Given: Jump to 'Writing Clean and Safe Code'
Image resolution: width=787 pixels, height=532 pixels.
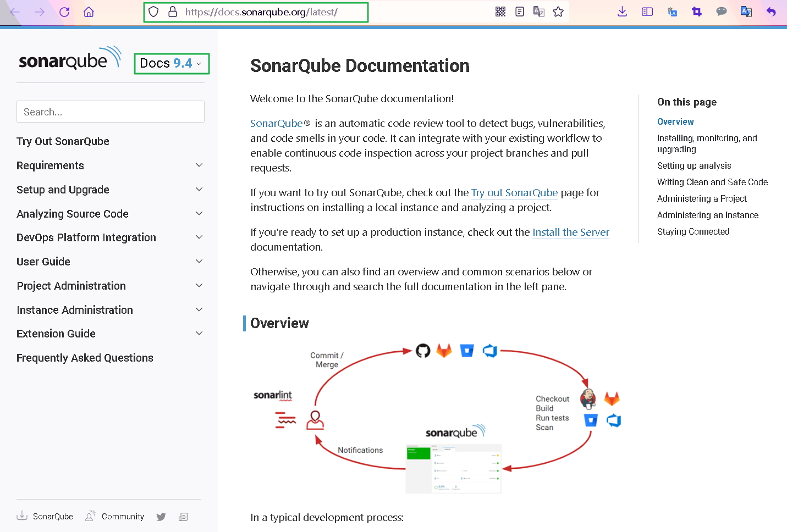Looking at the screenshot, I should [x=712, y=182].
